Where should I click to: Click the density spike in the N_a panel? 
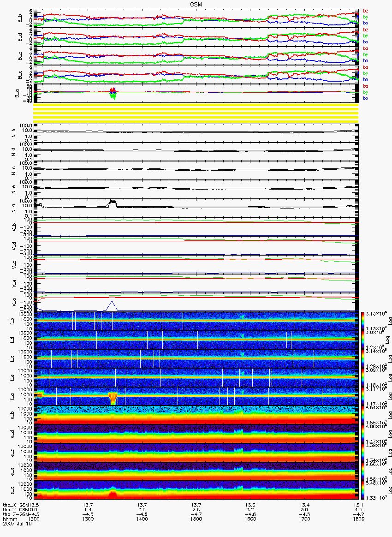click(x=112, y=203)
